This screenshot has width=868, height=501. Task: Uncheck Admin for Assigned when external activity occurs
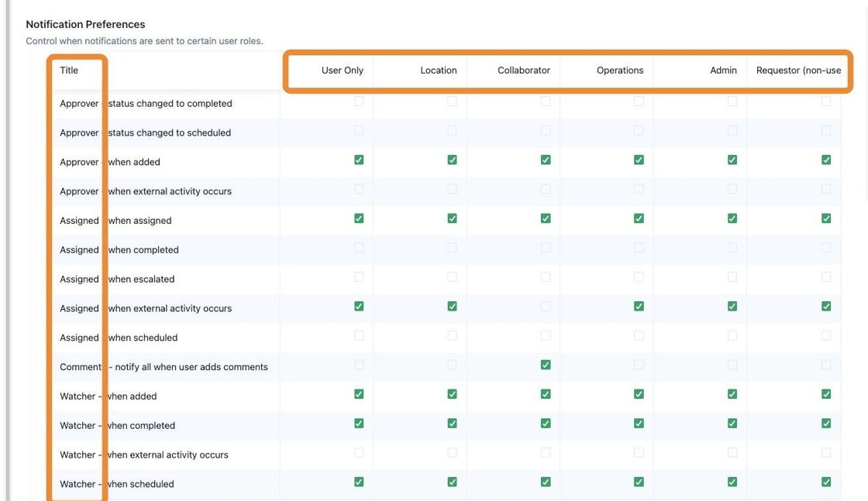(732, 307)
